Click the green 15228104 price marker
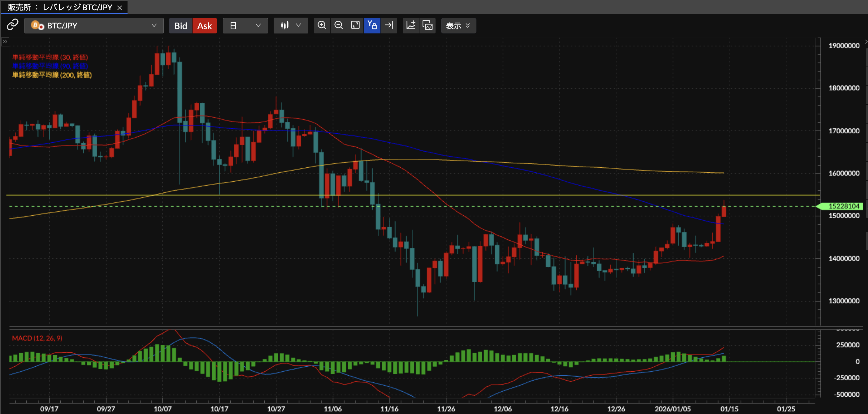 point(842,206)
